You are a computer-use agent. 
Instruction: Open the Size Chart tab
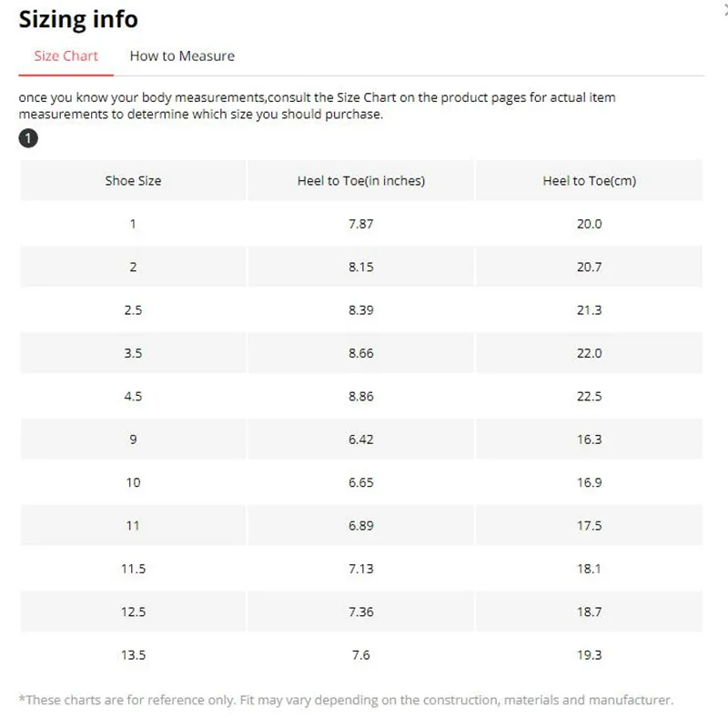point(66,56)
